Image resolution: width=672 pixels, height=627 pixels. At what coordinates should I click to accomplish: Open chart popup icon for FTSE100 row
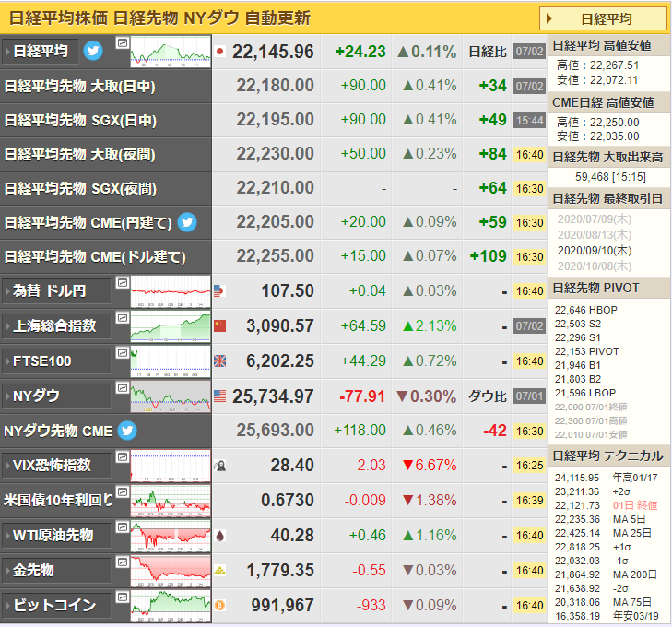pos(123,353)
